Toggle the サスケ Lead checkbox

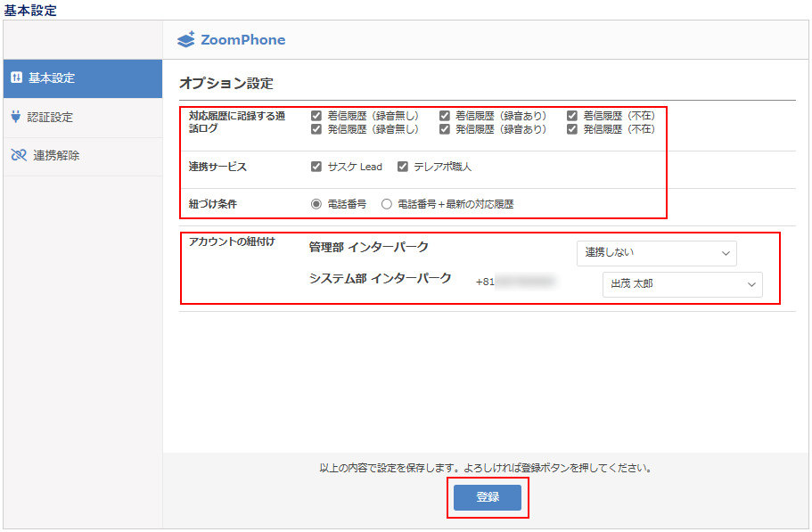point(316,166)
